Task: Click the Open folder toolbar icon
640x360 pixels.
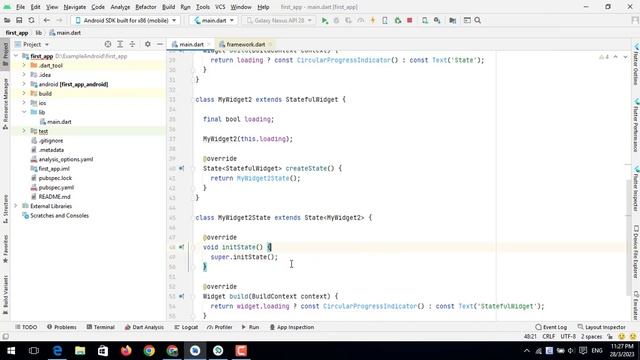Action: point(7,20)
